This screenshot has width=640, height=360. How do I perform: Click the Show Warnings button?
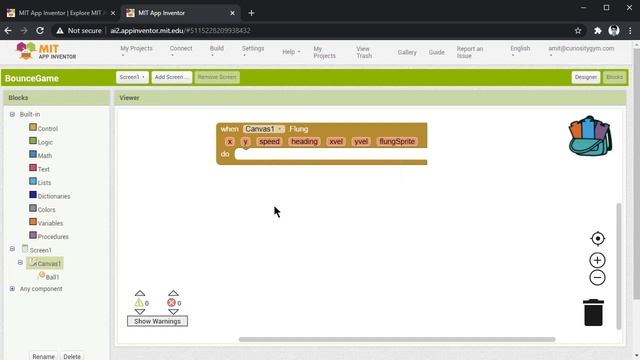[x=157, y=321]
